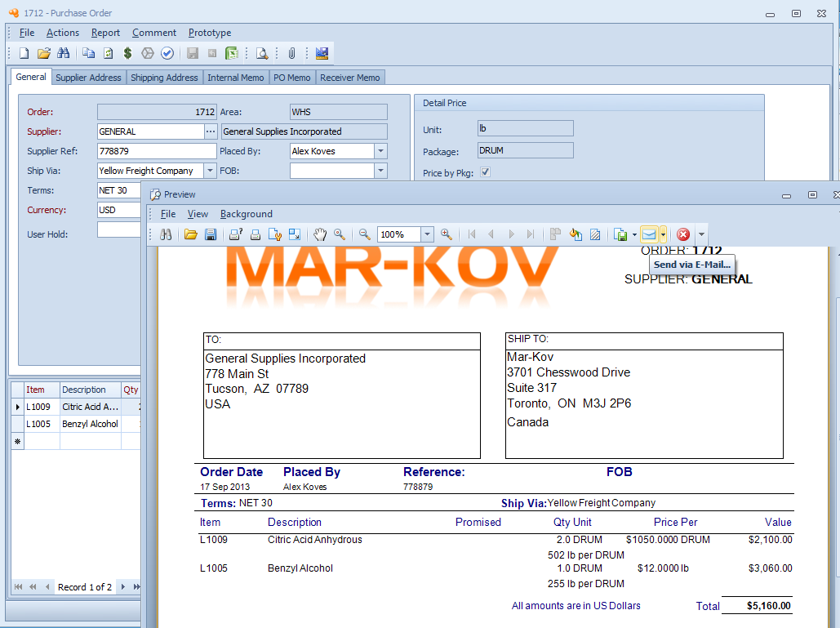840x628 pixels.
Task: Click the Supplier Ref input field
Action: pos(156,151)
